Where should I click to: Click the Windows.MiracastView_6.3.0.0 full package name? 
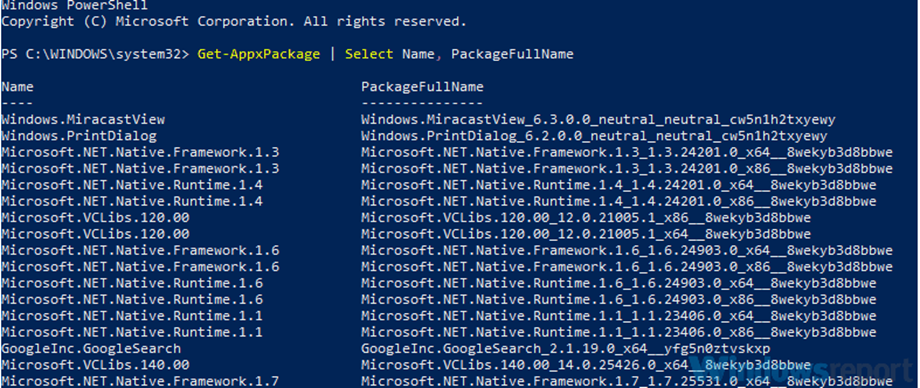coord(598,119)
